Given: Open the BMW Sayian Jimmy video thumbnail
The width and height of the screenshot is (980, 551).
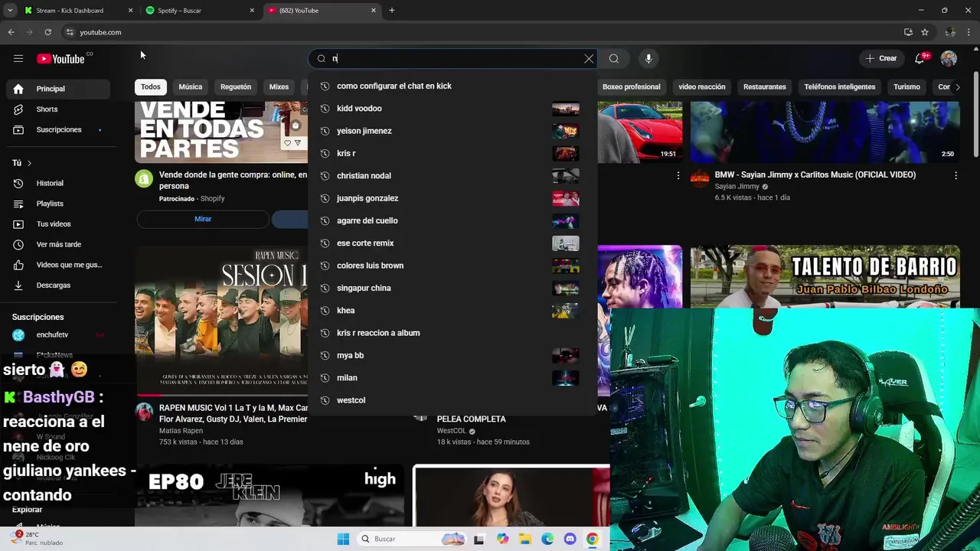Looking at the screenshot, I should (x=825, y=132).
